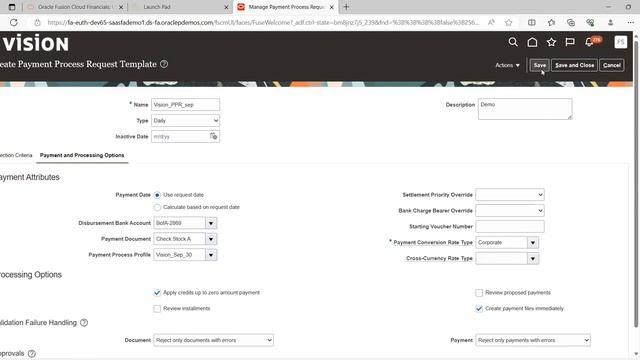Open the Actions menu
This screenshot has height=360, width=640.
click(507, 65)
